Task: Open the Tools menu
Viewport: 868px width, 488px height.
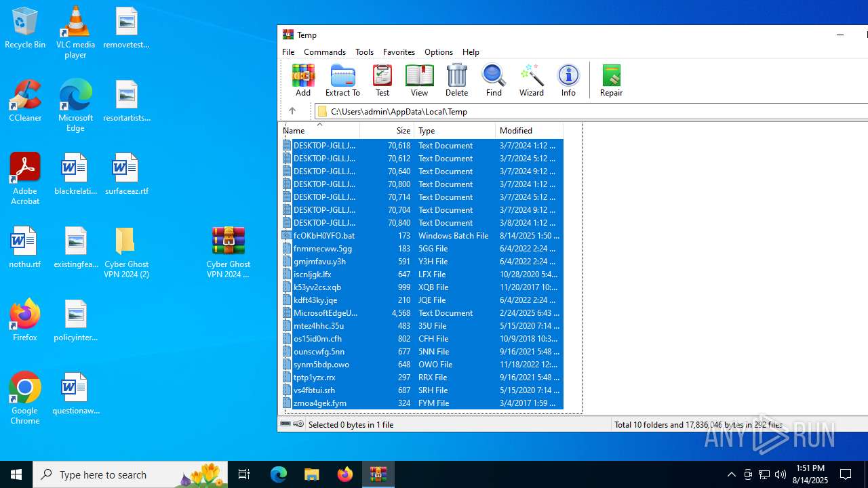Action: pos(364,52)
